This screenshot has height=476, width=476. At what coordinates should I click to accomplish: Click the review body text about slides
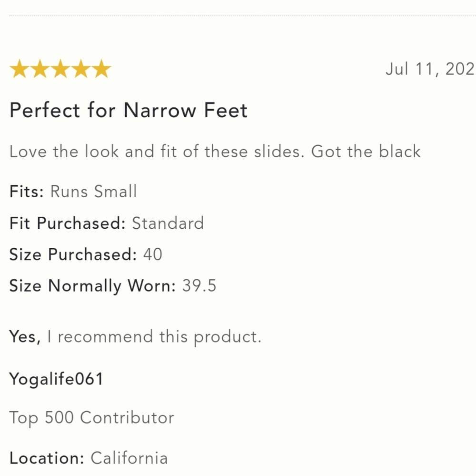click(215, 152)
